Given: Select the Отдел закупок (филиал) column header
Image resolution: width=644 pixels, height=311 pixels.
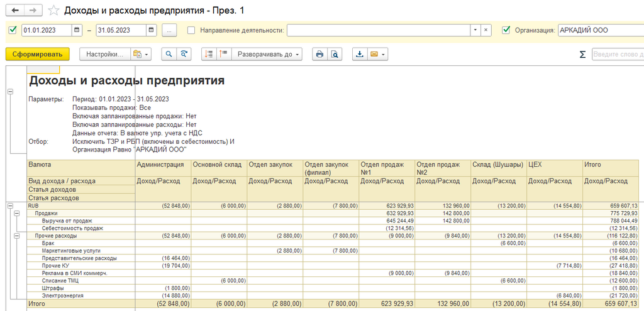Looking at the screenshot, I should pyautogui.click(x=331, y=168).
